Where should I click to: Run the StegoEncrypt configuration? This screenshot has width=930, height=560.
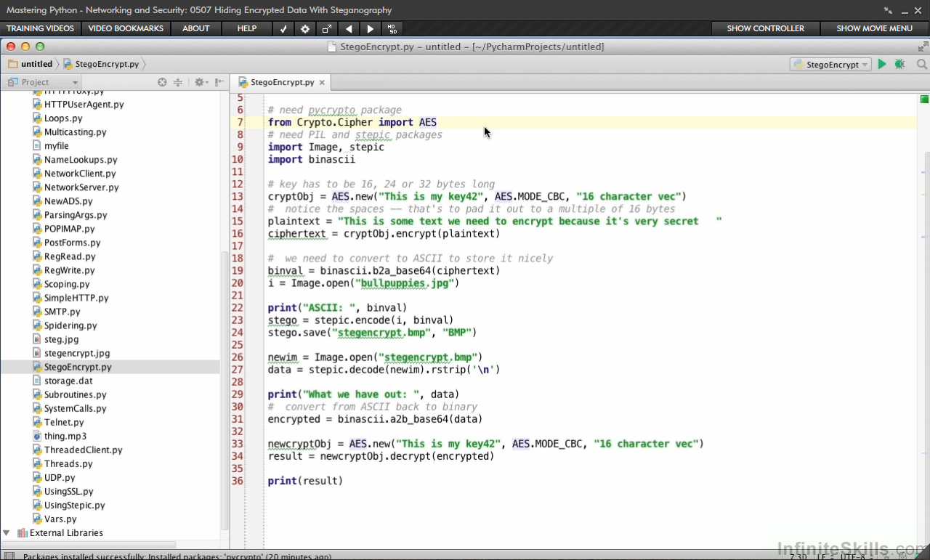coord(882,64)
